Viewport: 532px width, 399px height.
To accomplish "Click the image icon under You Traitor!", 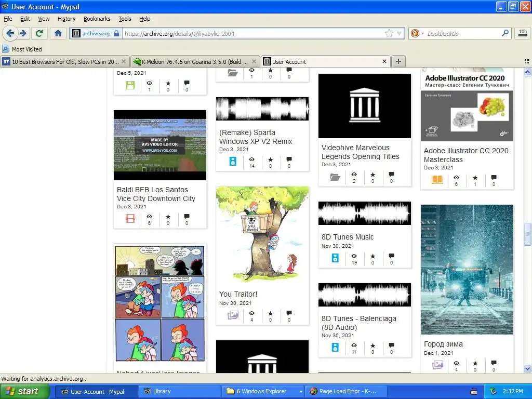I will click(233, 315).
